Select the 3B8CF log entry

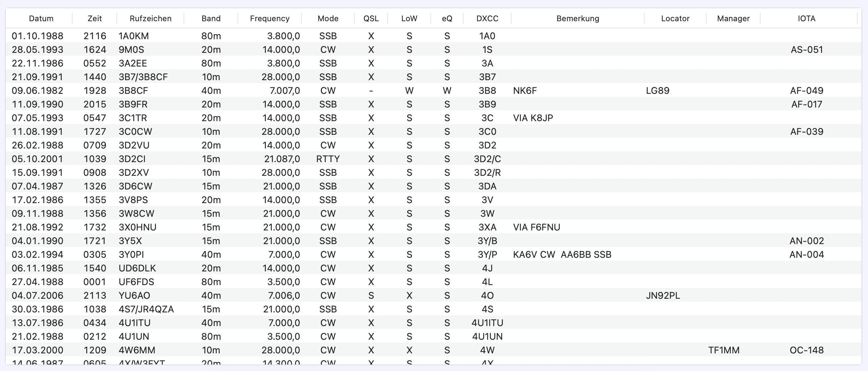pyautogui.click(x=133, y=91)
